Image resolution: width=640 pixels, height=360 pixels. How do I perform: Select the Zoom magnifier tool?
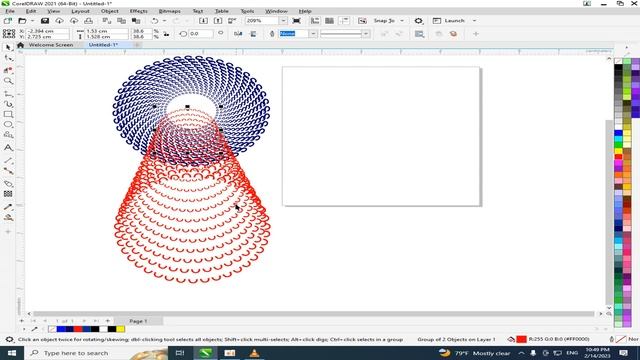click(x=8, y=81)
